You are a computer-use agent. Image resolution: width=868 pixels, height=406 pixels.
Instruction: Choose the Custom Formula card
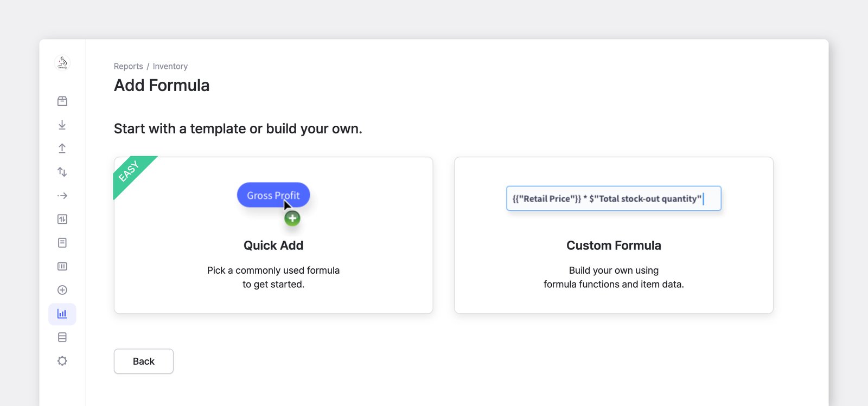click(x=614, y=235)
